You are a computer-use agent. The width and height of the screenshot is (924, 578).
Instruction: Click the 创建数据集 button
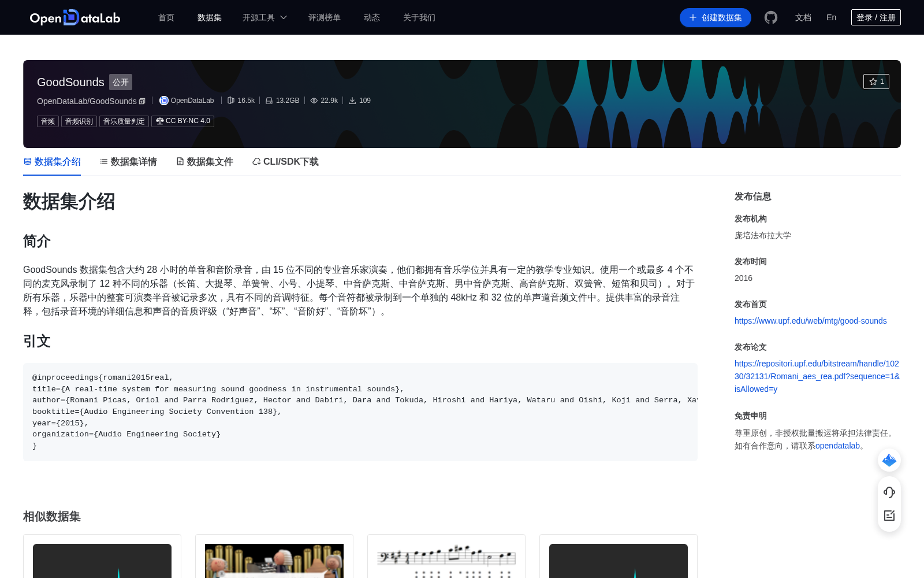(716, 17)
